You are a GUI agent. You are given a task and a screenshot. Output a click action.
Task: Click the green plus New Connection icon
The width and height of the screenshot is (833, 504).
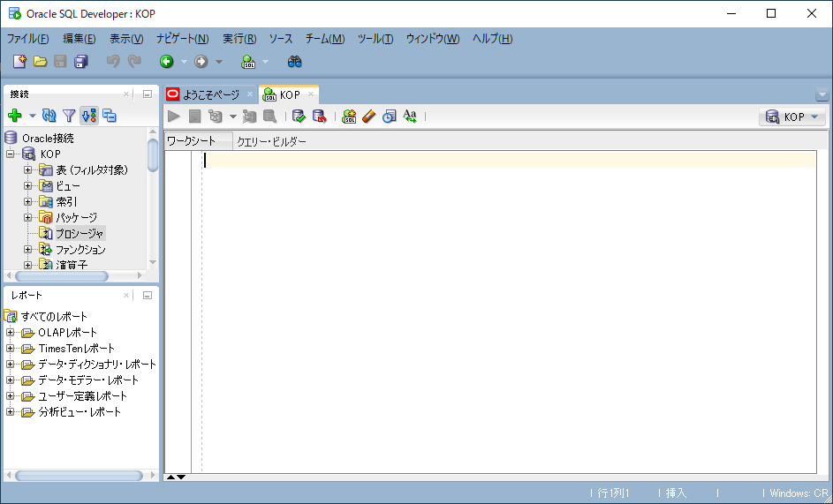pos(15,116)
